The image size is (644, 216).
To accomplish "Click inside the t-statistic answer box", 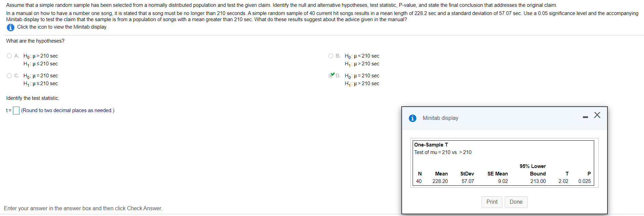I will point(16,110).
